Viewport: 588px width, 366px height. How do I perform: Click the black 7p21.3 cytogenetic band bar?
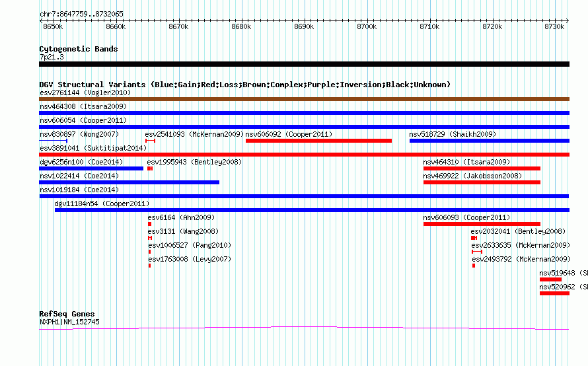304,64
